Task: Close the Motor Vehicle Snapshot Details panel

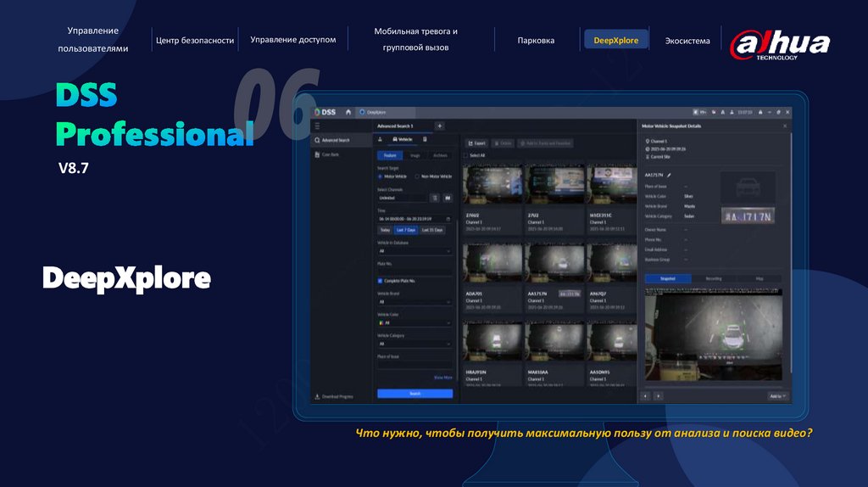Action: pos(784,126)
